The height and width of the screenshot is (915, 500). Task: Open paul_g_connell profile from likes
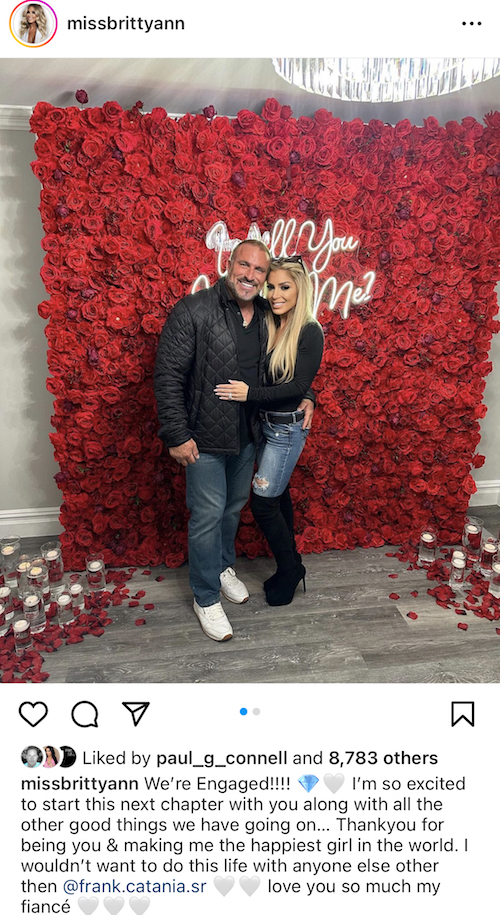tap(222, 758)
